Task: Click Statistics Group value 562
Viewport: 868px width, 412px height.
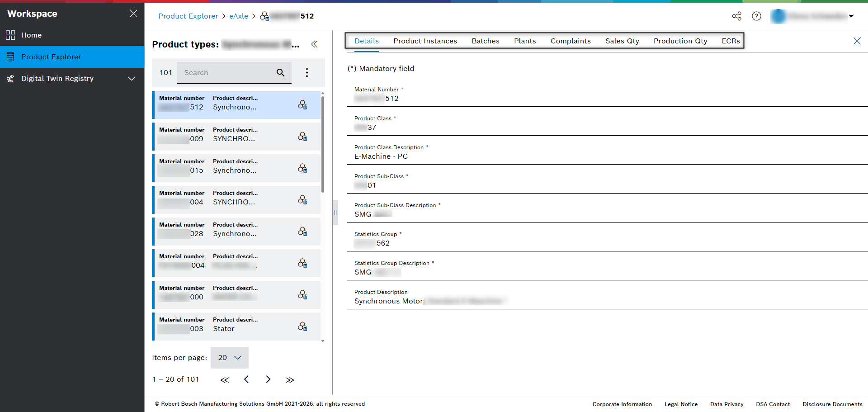Action: [x=372, y=243]
